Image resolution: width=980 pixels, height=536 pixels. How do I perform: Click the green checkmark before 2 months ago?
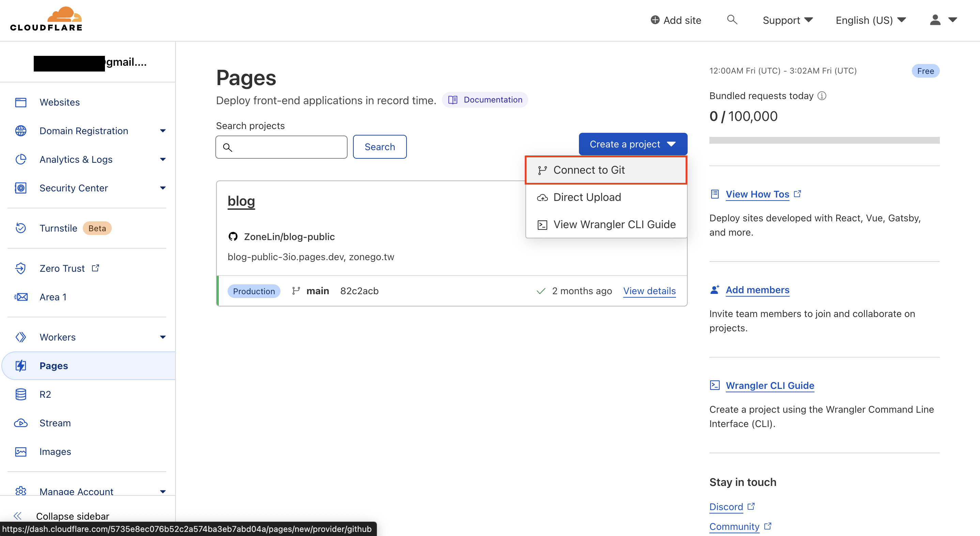[540, 291]
